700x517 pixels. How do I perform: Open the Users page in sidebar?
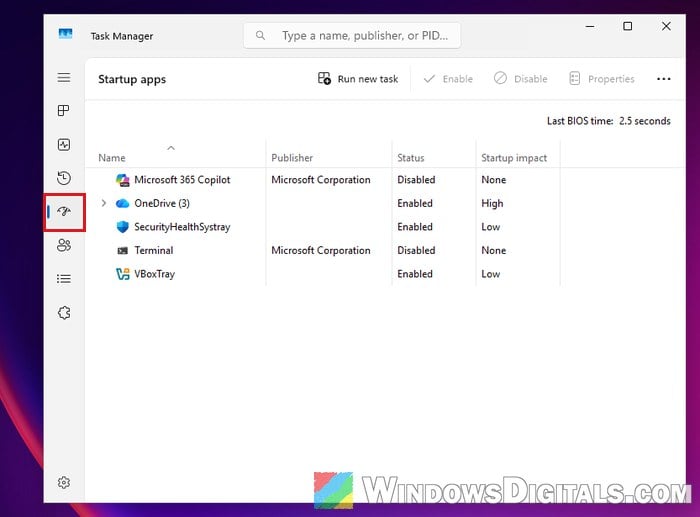pyautogui.click(x=64, y=245)
